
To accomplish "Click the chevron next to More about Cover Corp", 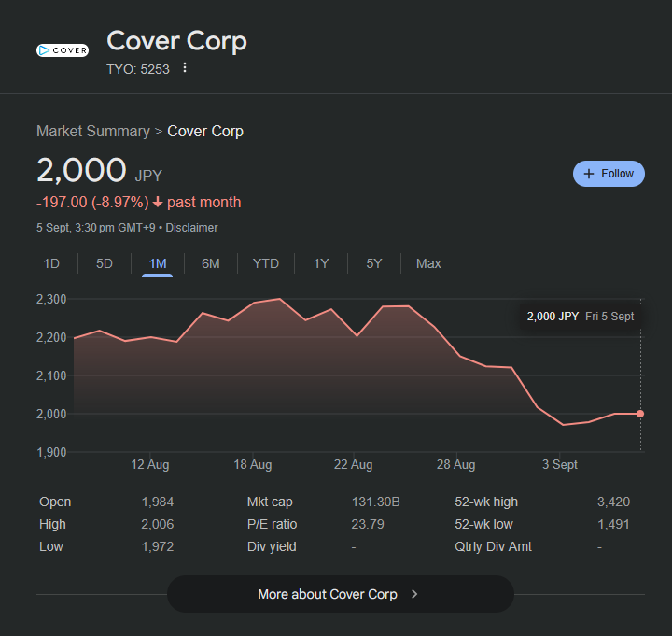I will (414, 594).
